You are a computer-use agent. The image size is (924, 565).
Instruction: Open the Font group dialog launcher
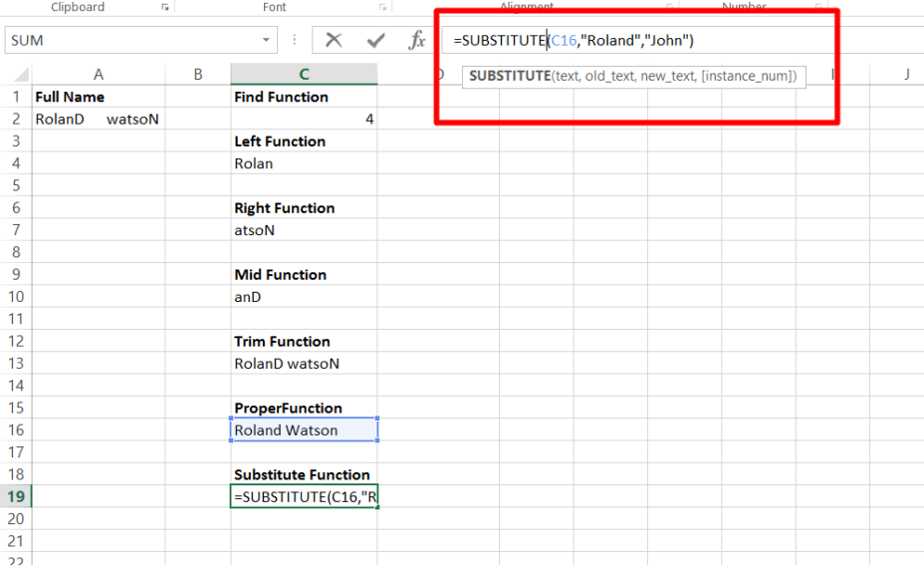click(382, 7)
